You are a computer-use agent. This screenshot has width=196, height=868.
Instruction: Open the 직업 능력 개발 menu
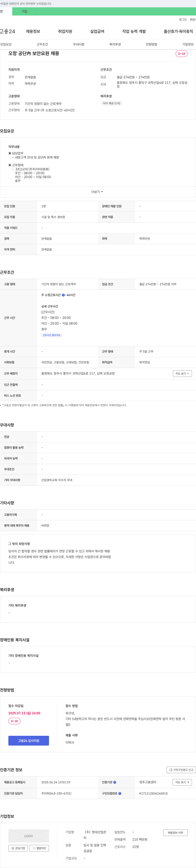click(x=134, y=31)
